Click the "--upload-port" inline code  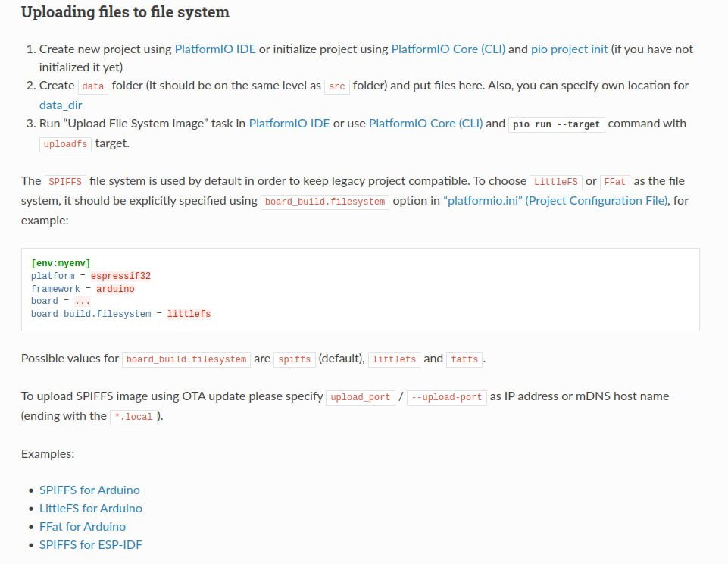447,397
